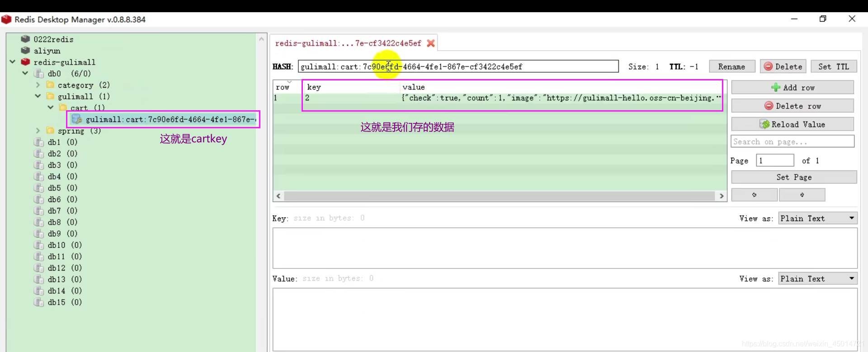This screenshot has height=352, width=868.
Task: Click the db7 database icon
Action: pyautogui.click(x=39, y=211)
